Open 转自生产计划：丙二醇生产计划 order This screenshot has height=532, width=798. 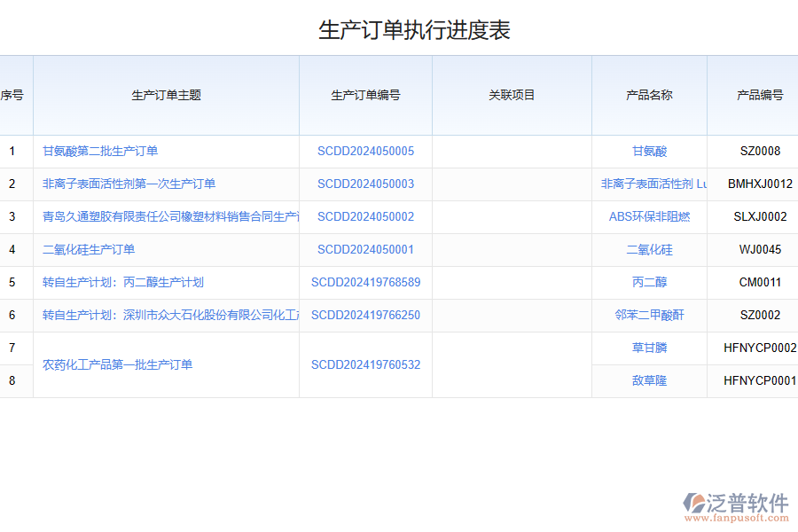pyautogui.click(x=123, y=283)
